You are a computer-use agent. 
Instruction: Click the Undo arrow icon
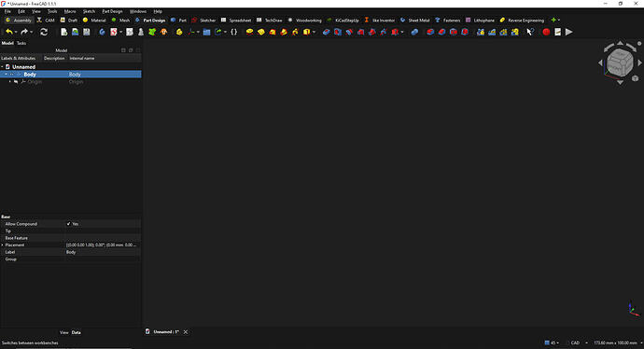(8, 32)
